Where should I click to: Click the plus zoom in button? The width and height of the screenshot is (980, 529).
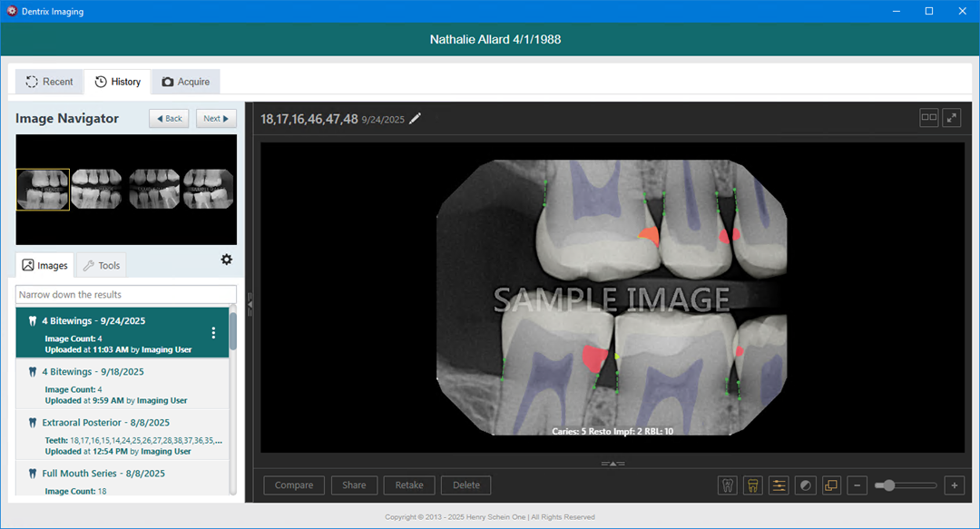(954, 485)
